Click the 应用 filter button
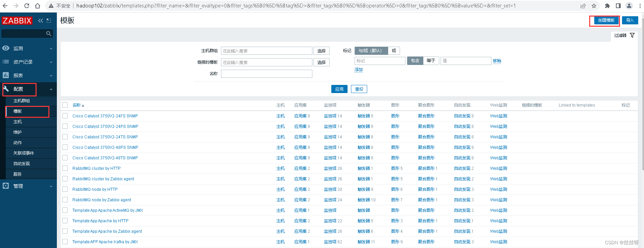644x248 pixels. pos(339,89)
